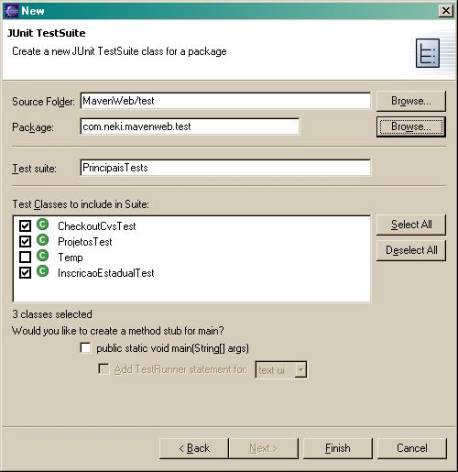458x472 pixels.
Task: Click the green class icon beside InscricaoEstadualTest
Action: point(42,271)
